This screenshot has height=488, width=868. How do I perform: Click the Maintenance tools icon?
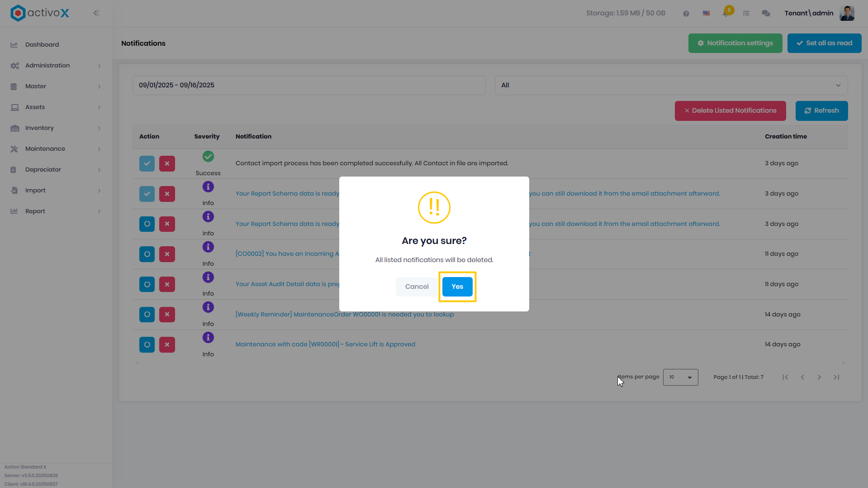pyautogui.click(x=14, y=149)
